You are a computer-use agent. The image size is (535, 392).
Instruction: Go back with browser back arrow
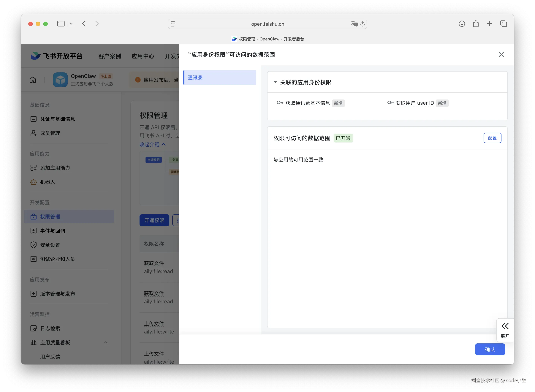(x=84, y=24)
